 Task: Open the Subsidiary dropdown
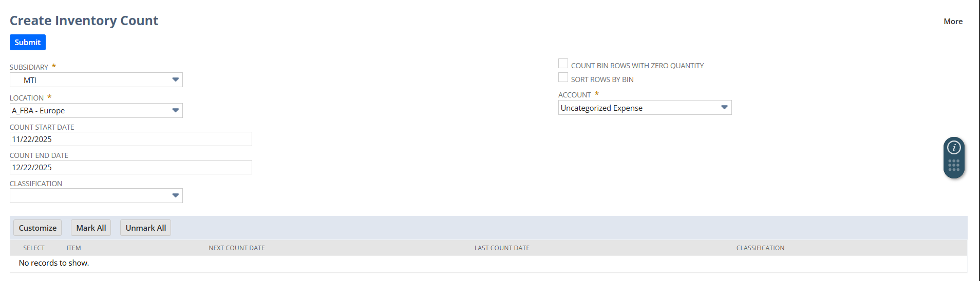tap(175, 80)
